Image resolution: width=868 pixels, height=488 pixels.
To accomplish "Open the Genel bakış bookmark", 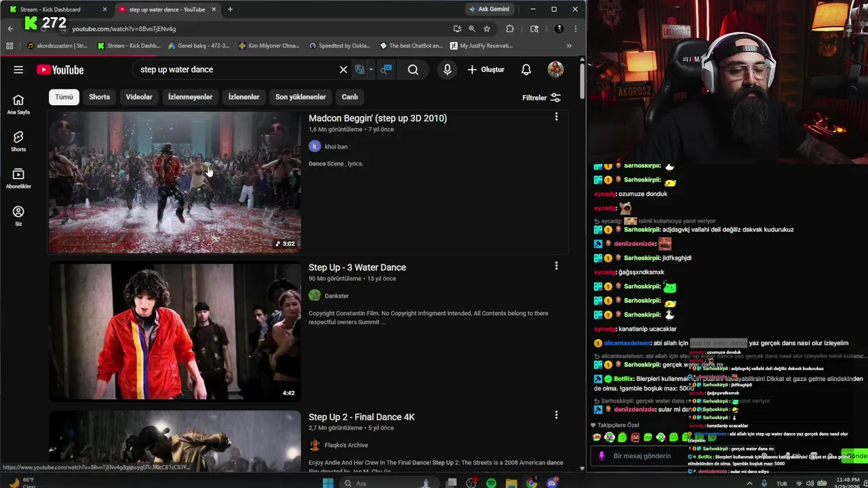I will point(198,46).
